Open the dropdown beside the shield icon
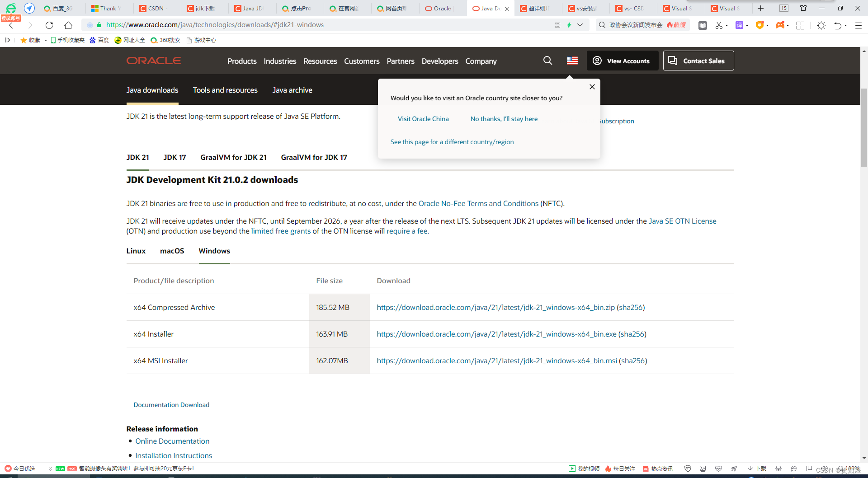 coord(767,26)
